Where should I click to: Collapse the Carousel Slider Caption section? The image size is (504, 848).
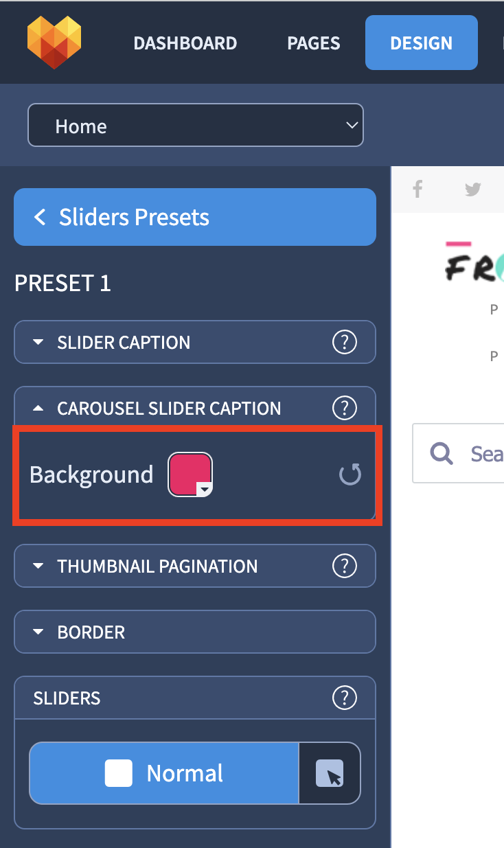(195, 408)
